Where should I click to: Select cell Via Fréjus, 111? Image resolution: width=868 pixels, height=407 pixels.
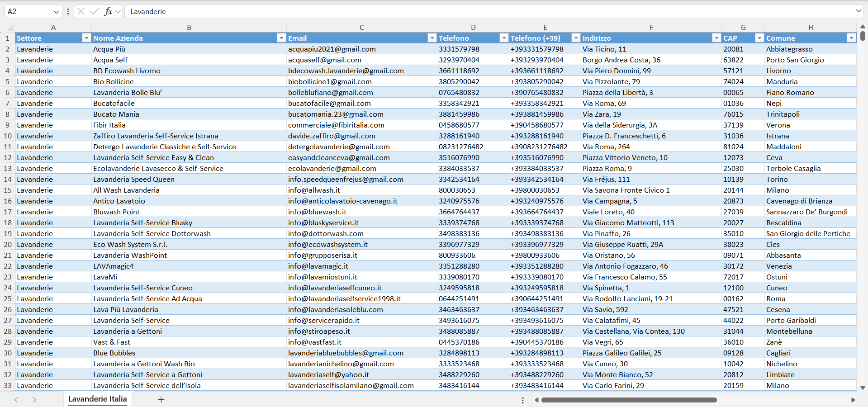pyautogui.click(x=651, y=179)
